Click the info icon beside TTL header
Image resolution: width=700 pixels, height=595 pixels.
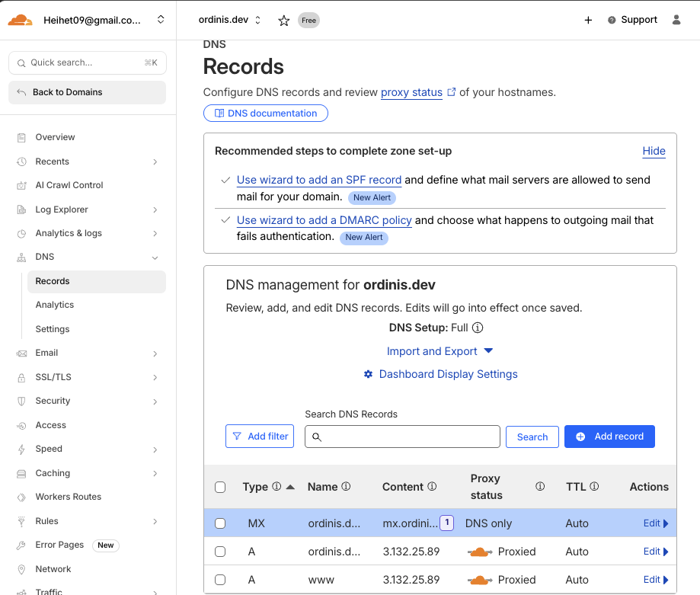coord(594,487)
